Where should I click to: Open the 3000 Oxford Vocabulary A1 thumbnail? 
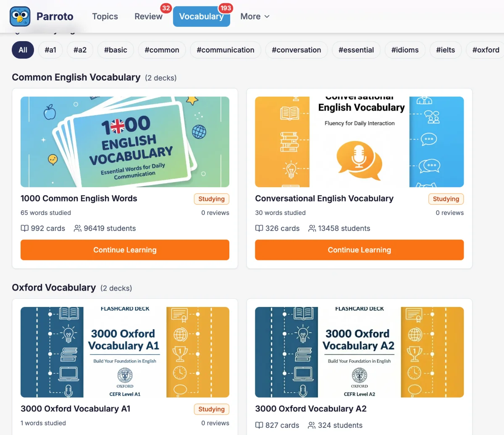coord(125,352)
